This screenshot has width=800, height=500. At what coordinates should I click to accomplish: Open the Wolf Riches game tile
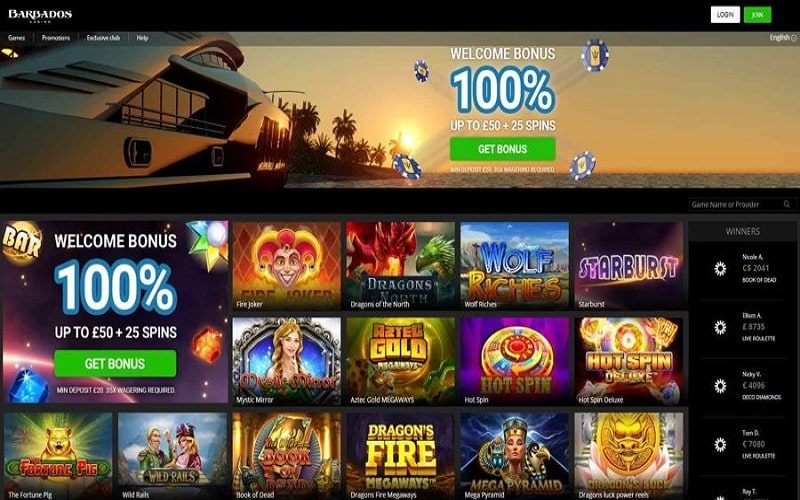(514, 265)
